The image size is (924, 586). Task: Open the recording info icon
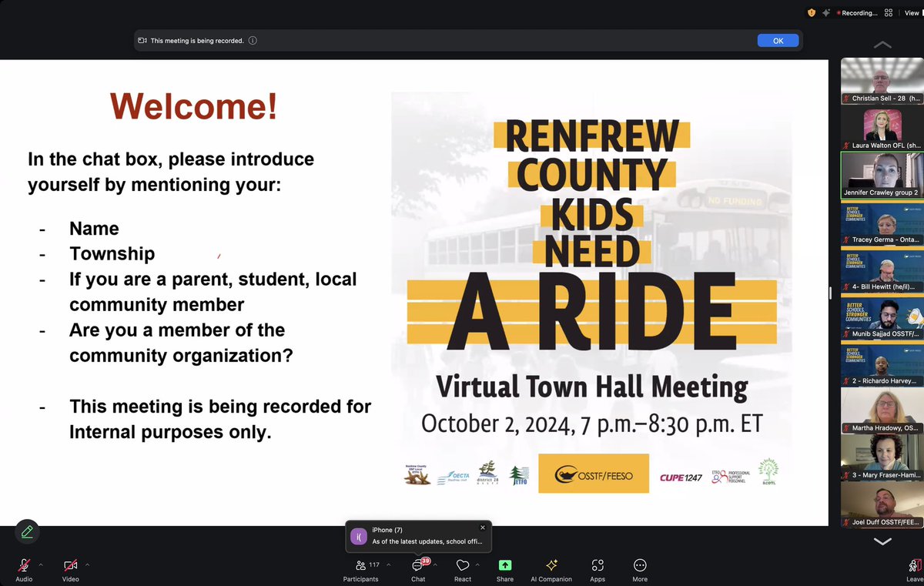[x=253, y=41]
